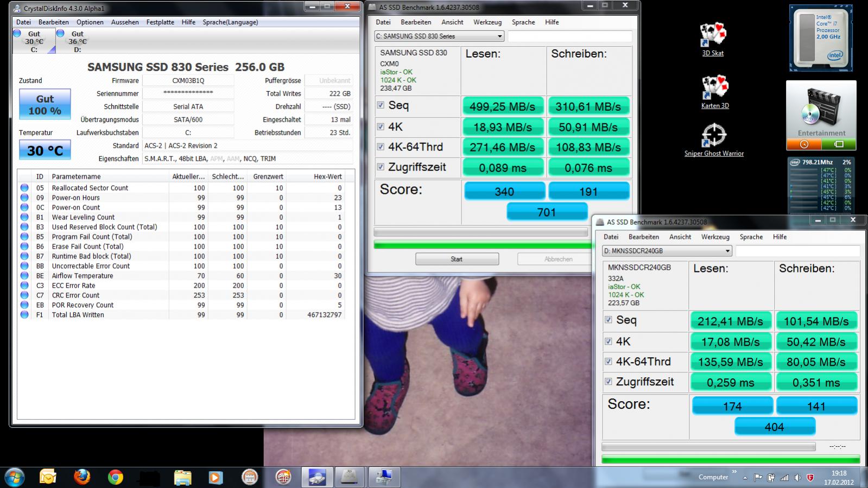Click the Firmware field CXM03B1Q
Viewport: 868px width, 488px height.
188,80
